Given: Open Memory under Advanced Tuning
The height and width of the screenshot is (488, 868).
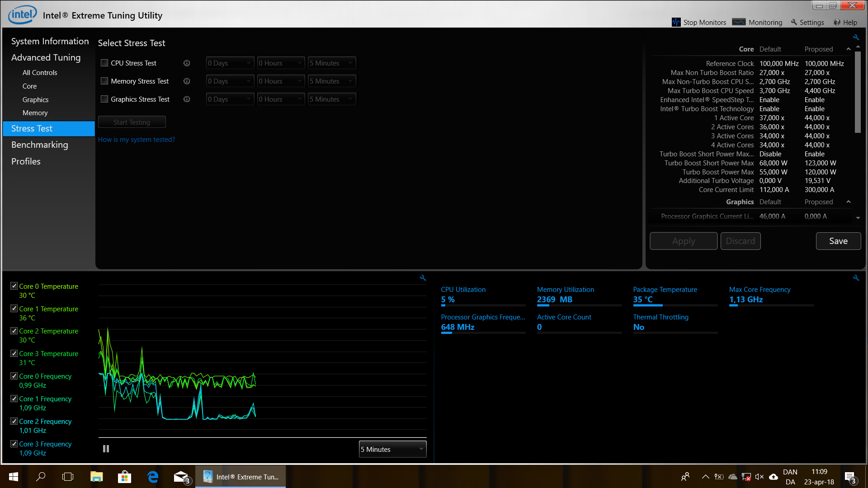Looking at the screenshot, I should (x=35, y=113).
